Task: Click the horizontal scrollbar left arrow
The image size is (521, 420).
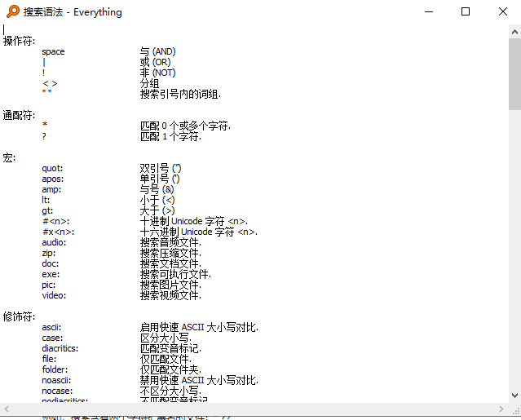Action: pos(7,409)
